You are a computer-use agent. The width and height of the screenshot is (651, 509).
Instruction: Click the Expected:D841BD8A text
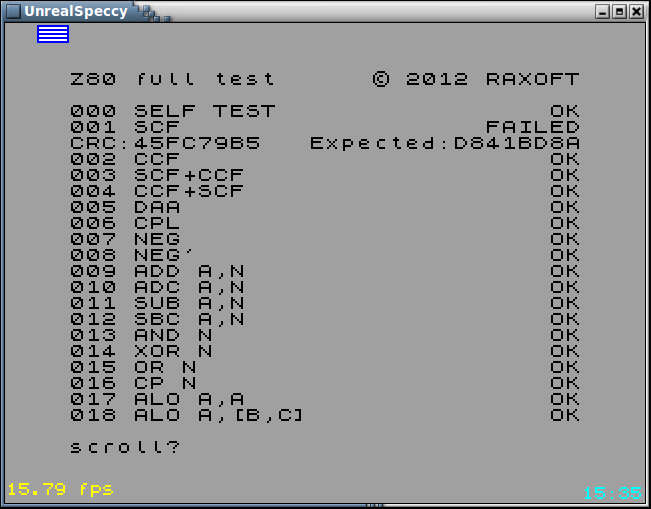coord(444,143)
